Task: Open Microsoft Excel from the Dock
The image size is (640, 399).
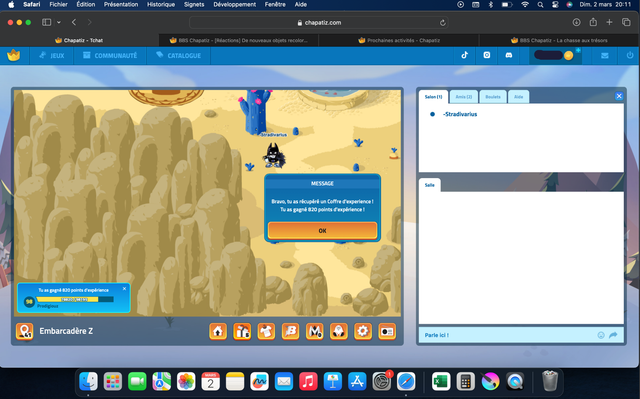Action: (441, 381)
